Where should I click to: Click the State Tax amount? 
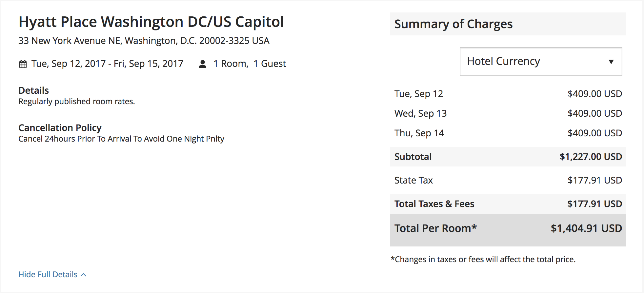point(595,180)
